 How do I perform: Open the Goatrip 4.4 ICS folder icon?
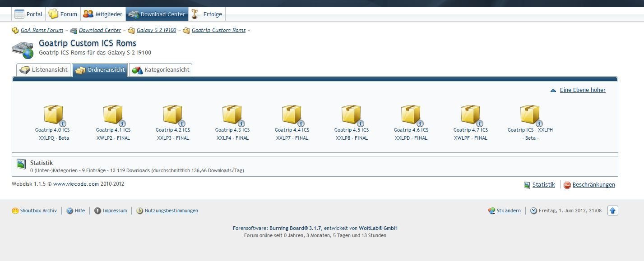click(x=292, y=115)
